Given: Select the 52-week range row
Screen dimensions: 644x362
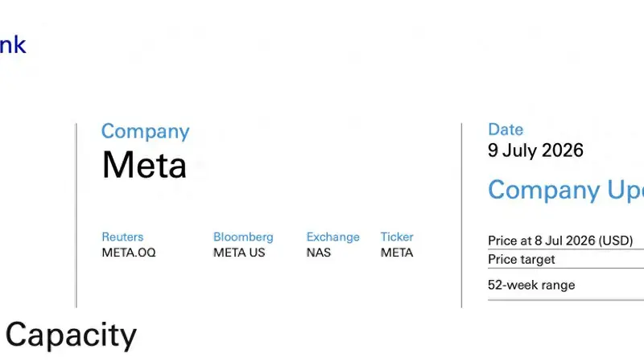Looking at the screenshot, I should (x=566, y=286).
